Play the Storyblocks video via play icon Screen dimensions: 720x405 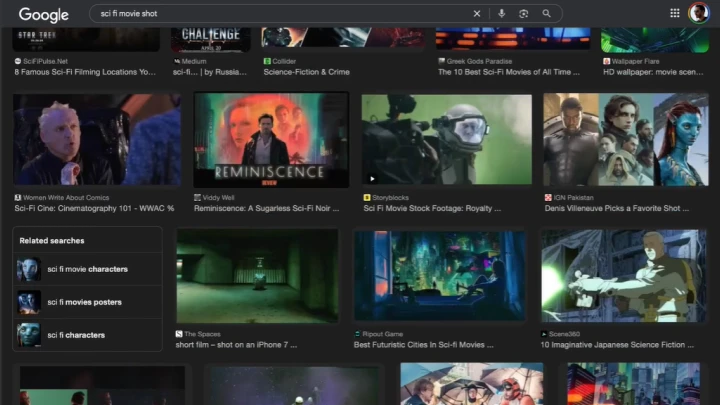372,179
